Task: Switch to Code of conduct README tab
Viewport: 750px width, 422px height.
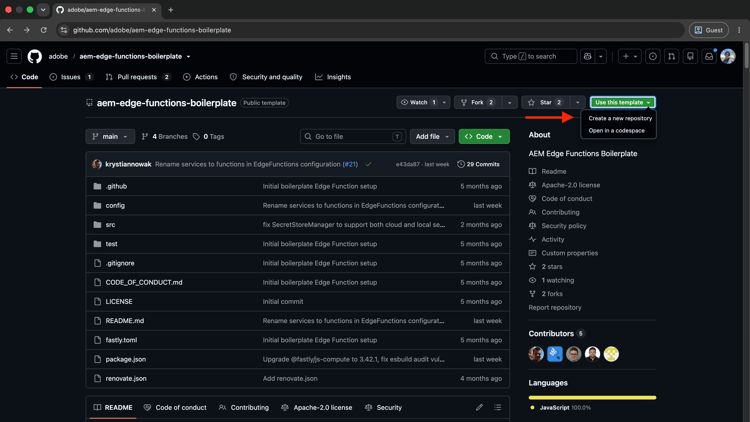Action: pyautogui.click(x=175, y=408)
